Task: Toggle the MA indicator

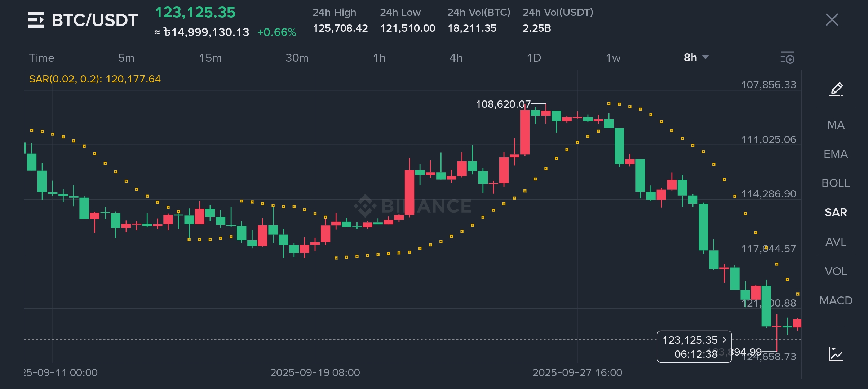Action: (x=836, y=125)
